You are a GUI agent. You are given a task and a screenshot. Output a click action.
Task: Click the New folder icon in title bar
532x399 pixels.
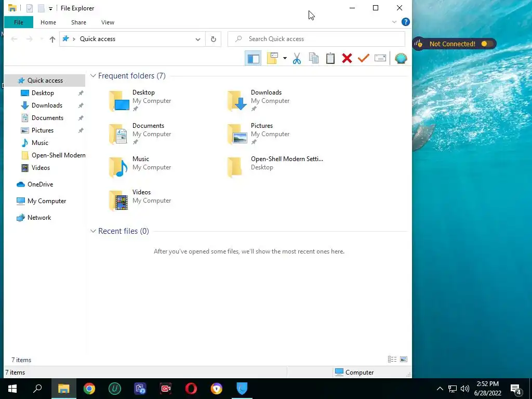tap(41, 8)
